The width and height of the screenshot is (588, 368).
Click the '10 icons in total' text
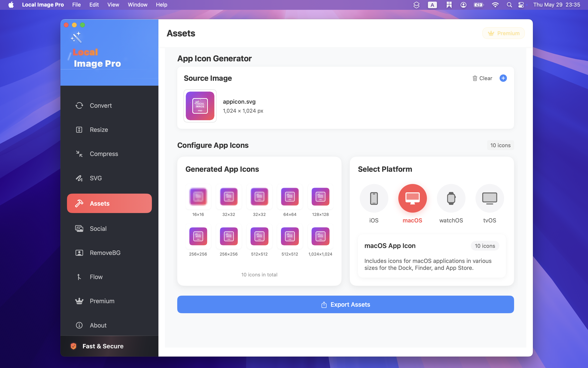(259, 275)
